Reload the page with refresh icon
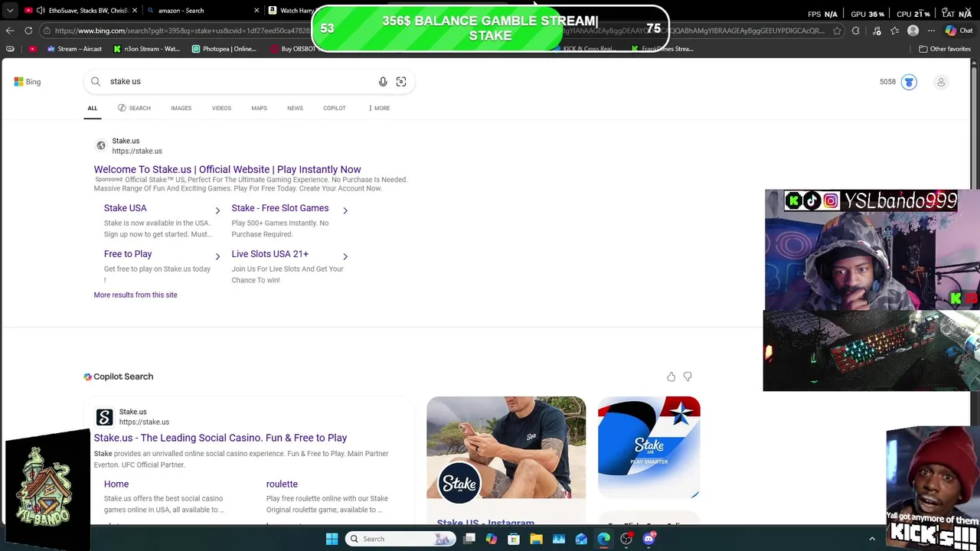 point(28,31)
